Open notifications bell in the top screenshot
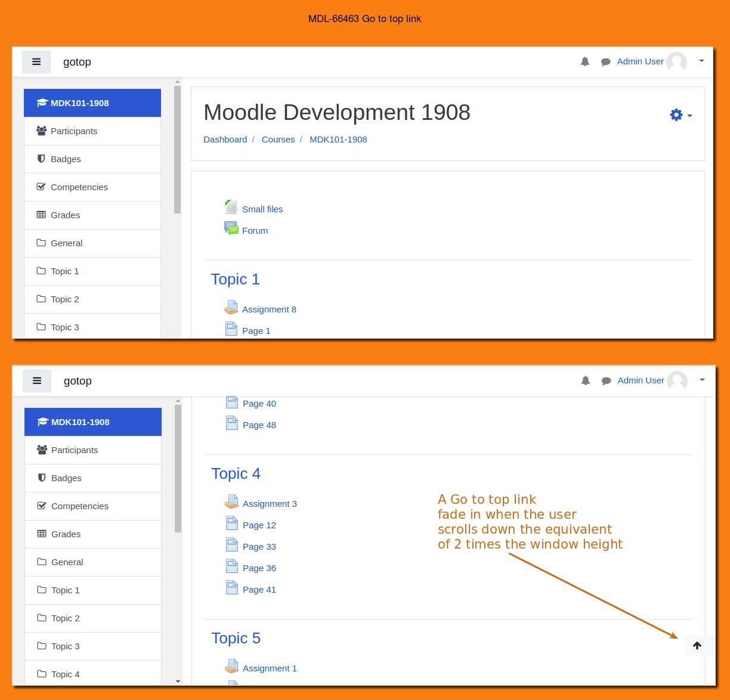 (585, 61)
